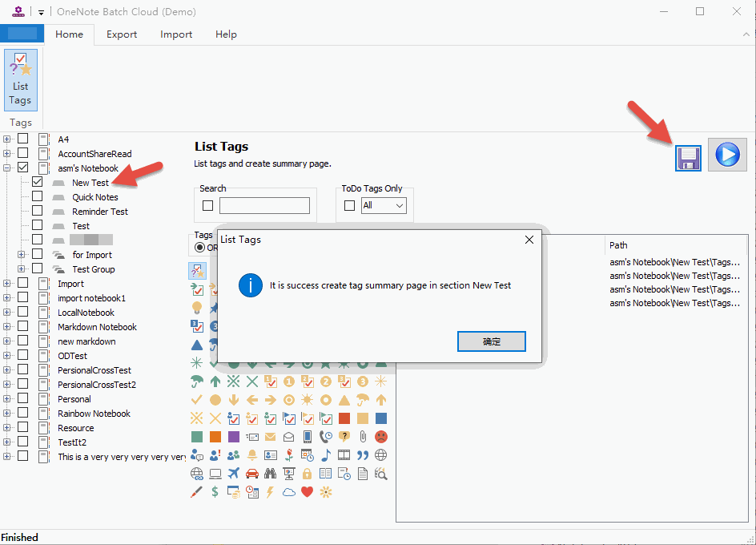Select the blue triangle tag icon
This screenshot has height=545, width=756.
coord(197,345)
